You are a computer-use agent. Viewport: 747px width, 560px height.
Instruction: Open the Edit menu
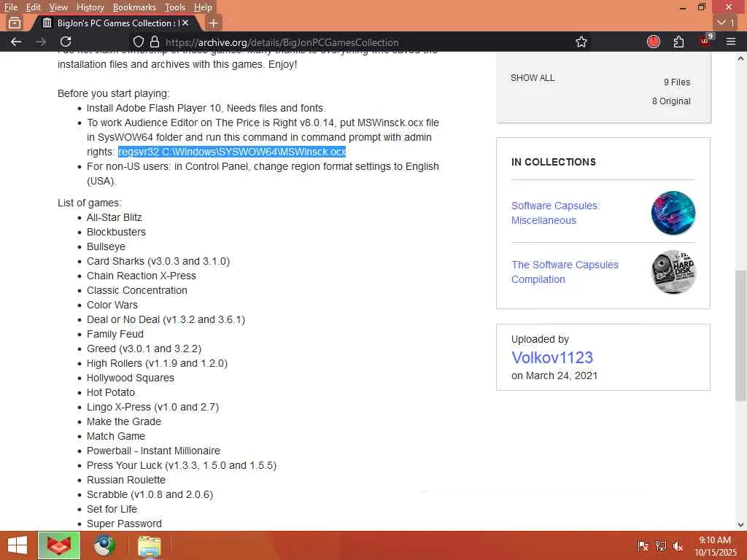(x=33, y=7)
